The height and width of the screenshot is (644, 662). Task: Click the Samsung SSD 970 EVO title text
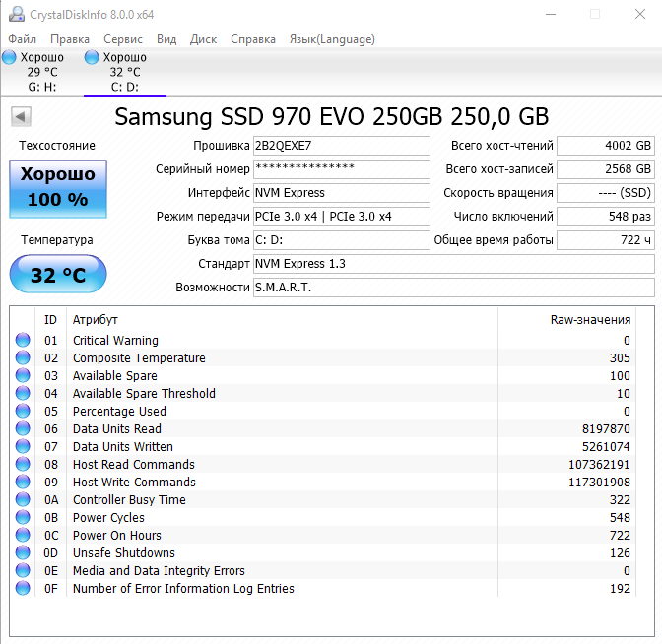tap(331, 116)
